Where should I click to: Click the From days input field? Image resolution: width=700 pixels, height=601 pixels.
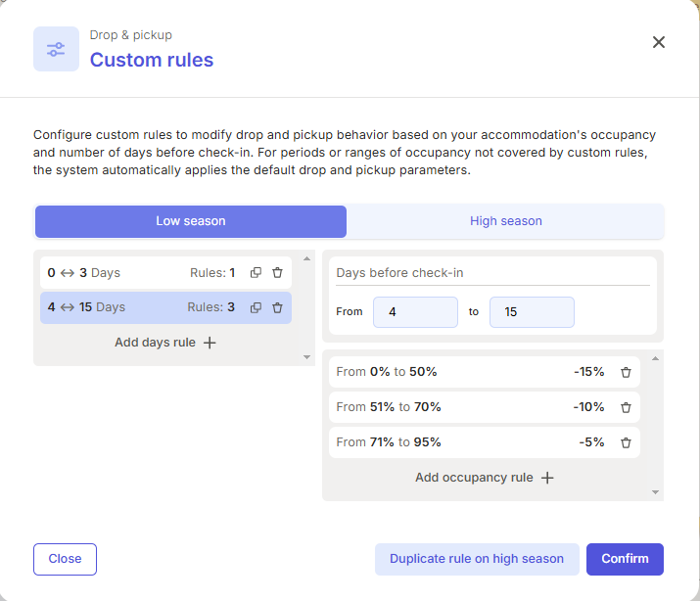click(x=415, y=312)
